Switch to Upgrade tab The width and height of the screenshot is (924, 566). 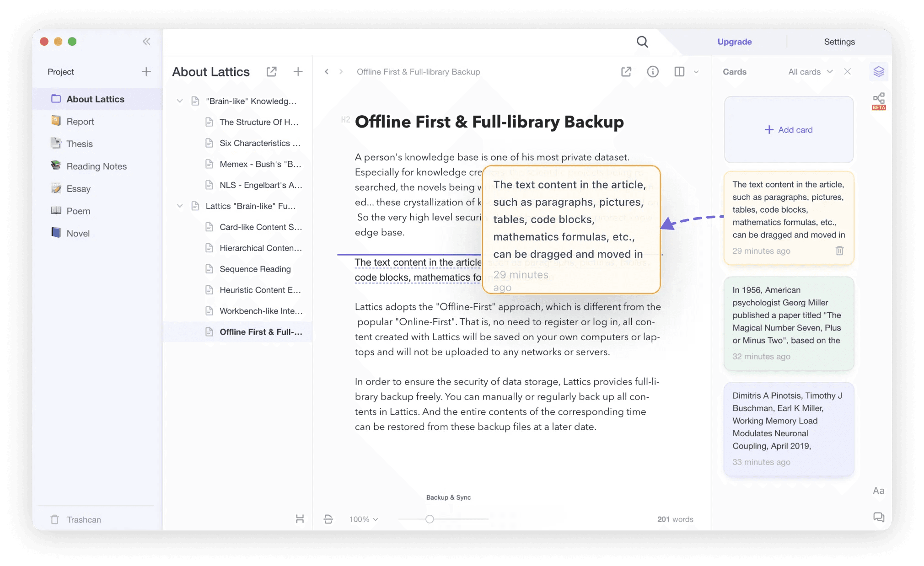click(x=734, y=42)
